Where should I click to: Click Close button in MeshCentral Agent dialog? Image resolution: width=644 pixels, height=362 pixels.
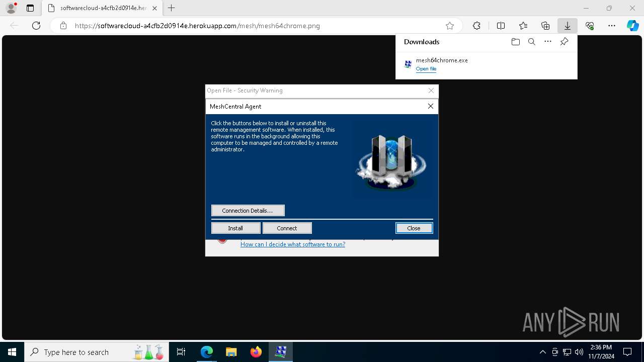pyautogui.click(x=414, y=228)
